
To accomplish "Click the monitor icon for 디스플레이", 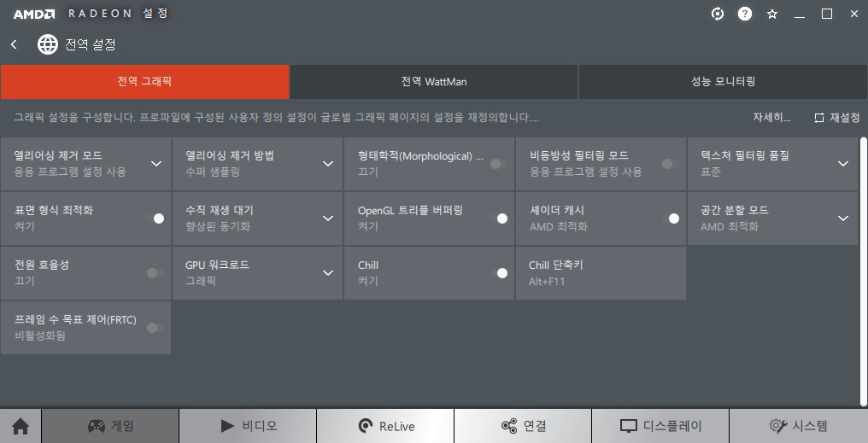I will (x=628, y=427).
